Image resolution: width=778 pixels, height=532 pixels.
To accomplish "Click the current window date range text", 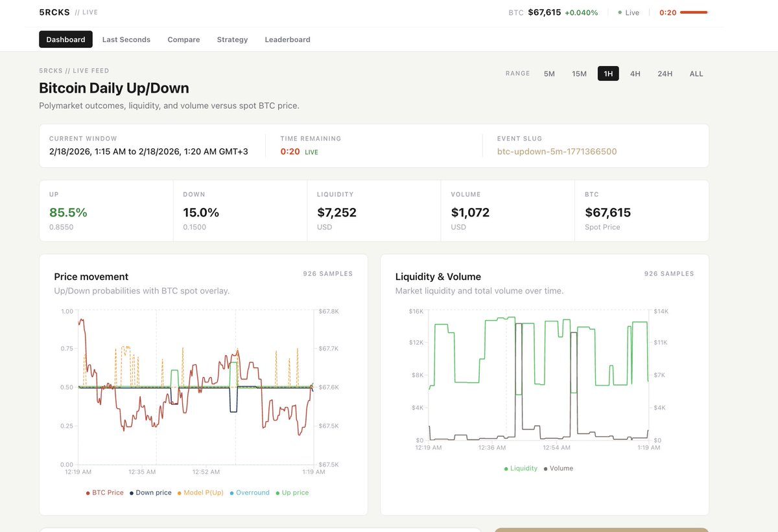I will click(148, 152).
